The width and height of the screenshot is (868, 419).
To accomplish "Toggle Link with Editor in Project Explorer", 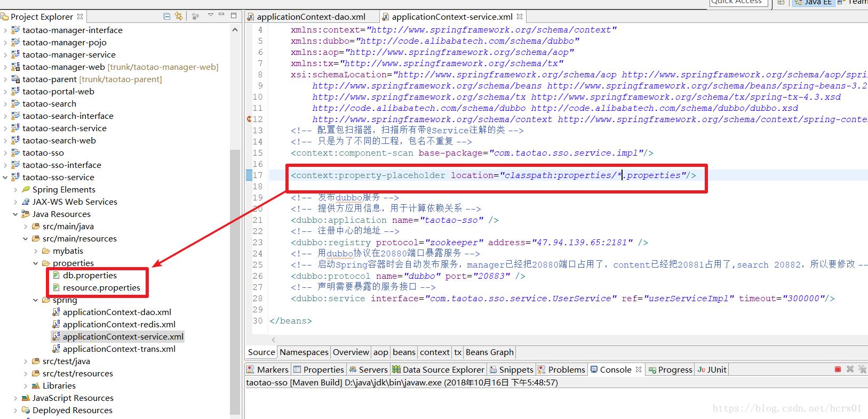I will click(x=179, y=17).
